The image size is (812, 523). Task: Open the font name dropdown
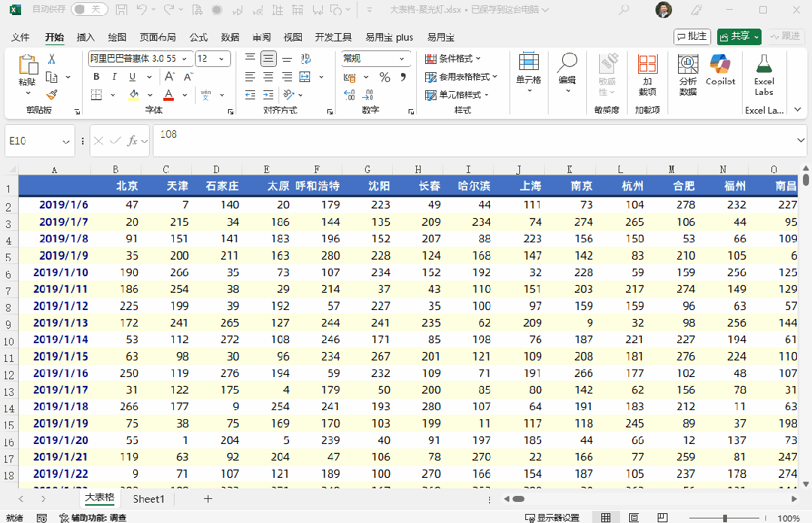point(184,59)
